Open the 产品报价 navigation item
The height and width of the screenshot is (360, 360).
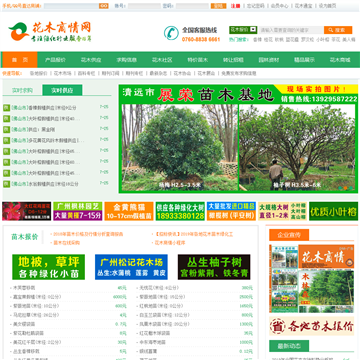click(55, 60)
